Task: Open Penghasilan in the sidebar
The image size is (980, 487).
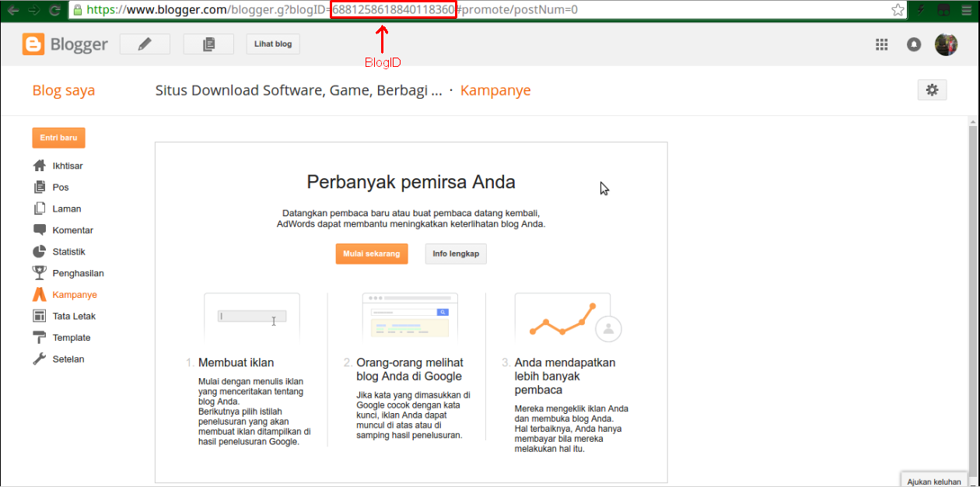Action: coord(79,273)
